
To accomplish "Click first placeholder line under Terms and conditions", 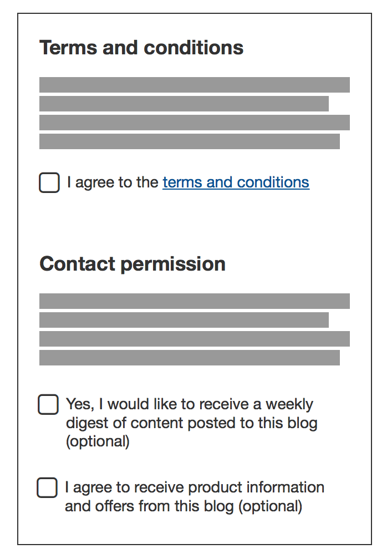I will [194, 85].
